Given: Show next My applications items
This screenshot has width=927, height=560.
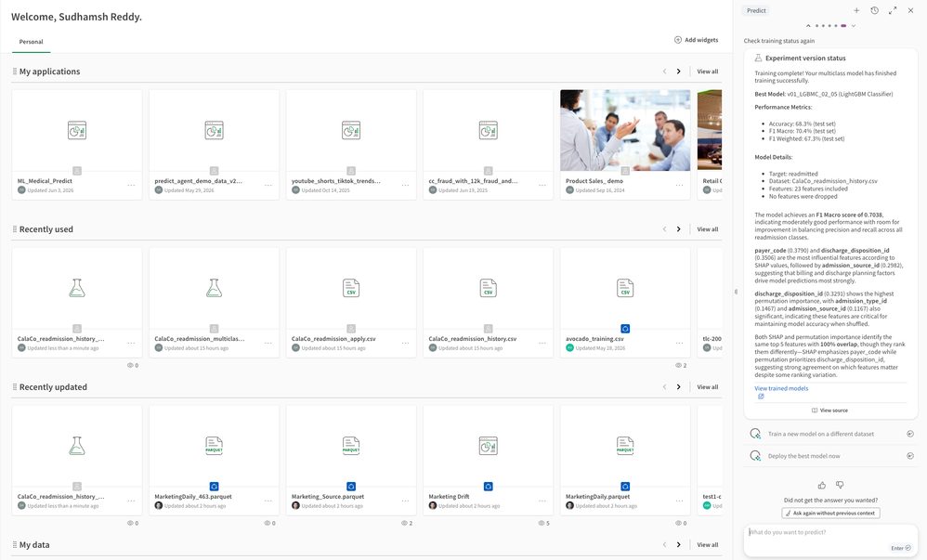Looking at the screenshot, I should 678,72.
